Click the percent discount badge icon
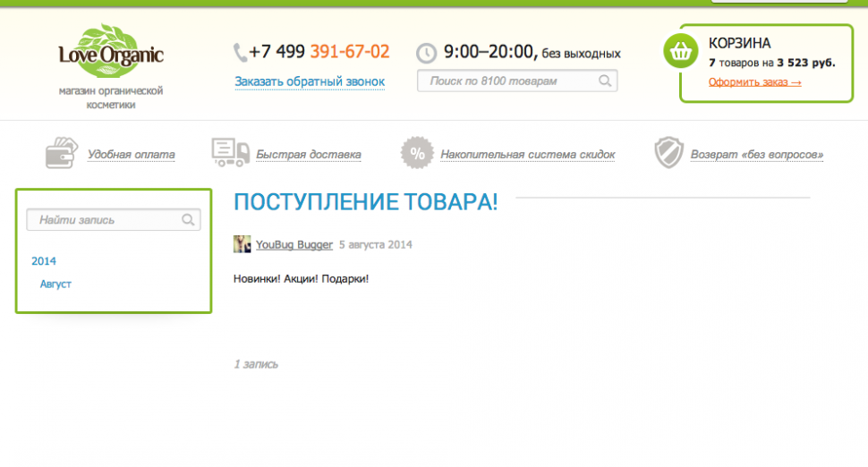 pos(417,153)
